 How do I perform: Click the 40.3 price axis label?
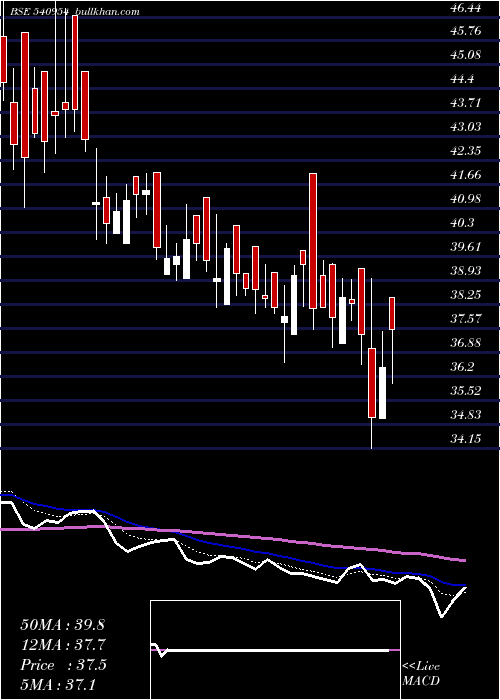pyautogui.click(x=462, y=223)
